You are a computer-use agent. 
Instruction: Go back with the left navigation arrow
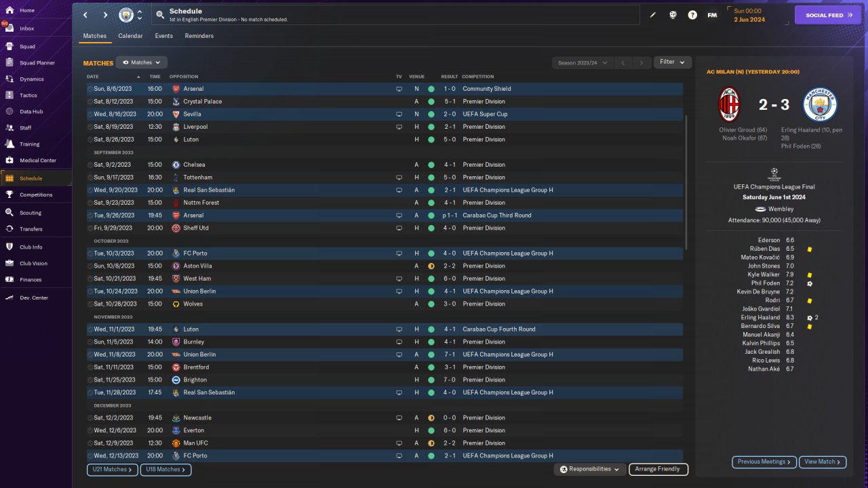[x=85, y=15]
